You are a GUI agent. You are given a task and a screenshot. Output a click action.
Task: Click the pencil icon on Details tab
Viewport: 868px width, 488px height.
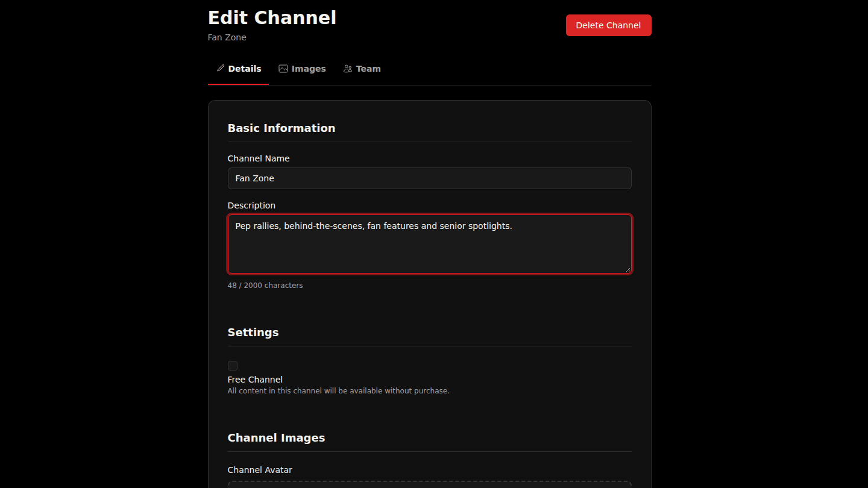click(221, 69)
